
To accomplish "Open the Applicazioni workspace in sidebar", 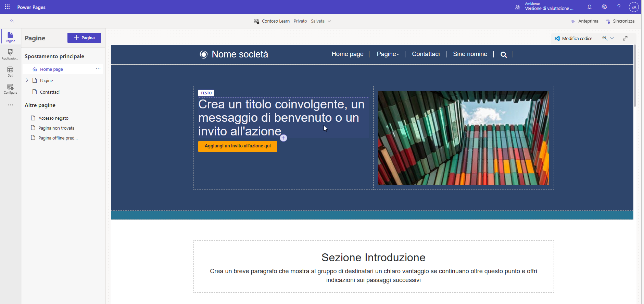I will click(x=10, y=54).
